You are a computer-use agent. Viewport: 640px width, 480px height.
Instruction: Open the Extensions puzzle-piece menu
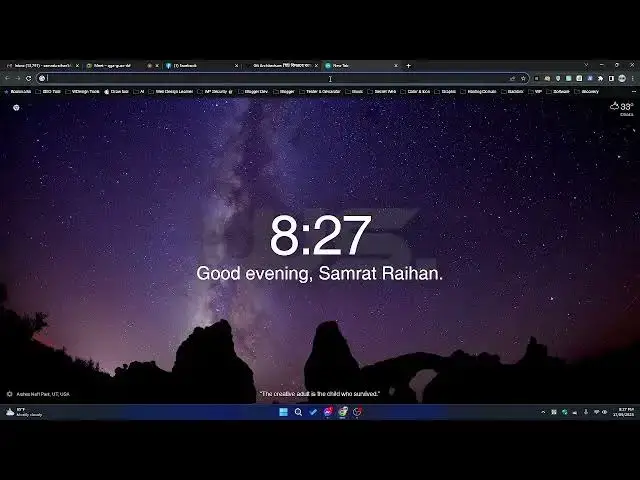pos(600,78)
